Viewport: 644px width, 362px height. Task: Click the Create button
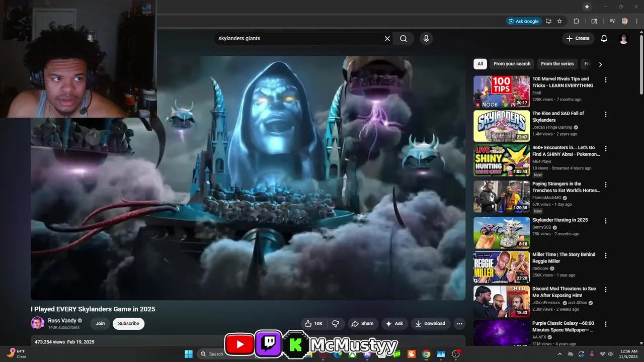pyautogui.click(x=578, y=38)
